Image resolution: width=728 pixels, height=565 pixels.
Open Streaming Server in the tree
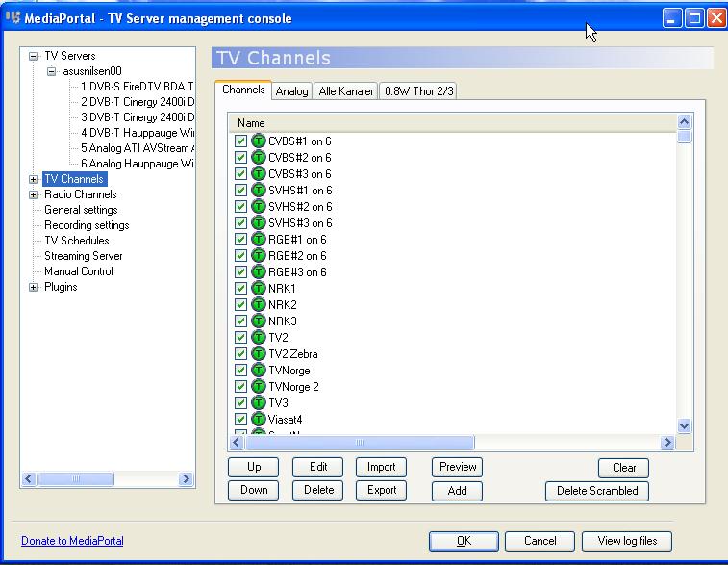click(x=83, y=256)
